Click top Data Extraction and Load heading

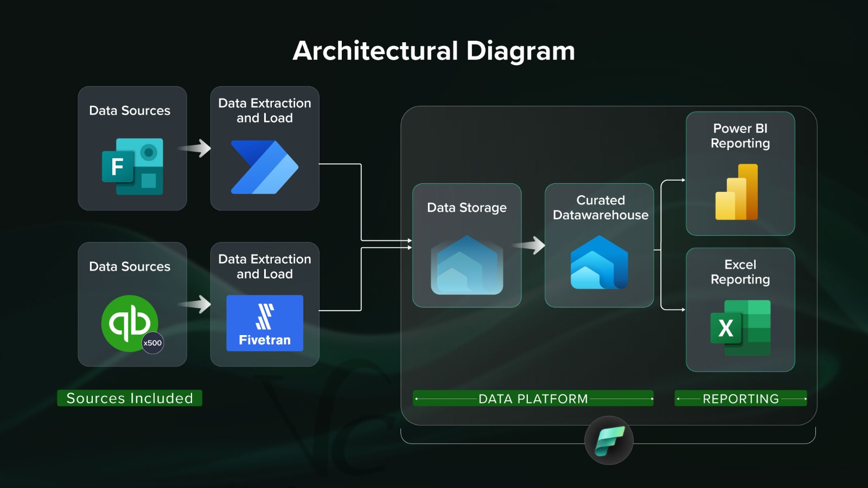point(264,111)
